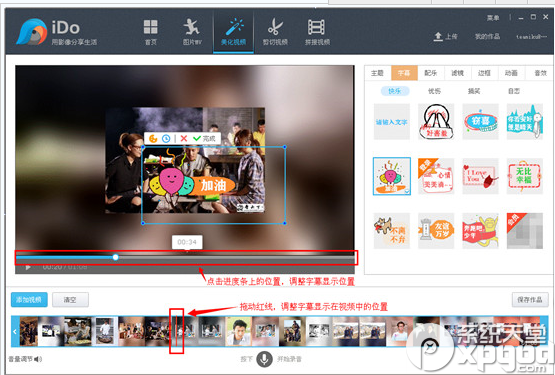Click the username account label
The image size is (555, 375).
(531, 36)
